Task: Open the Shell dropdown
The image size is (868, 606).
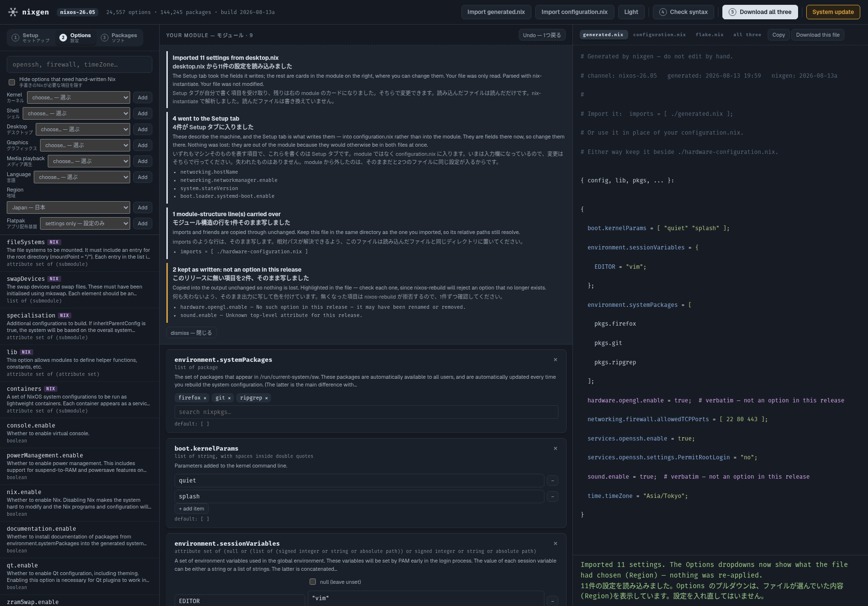Action: pyautogui.click(x=76, y=113)
